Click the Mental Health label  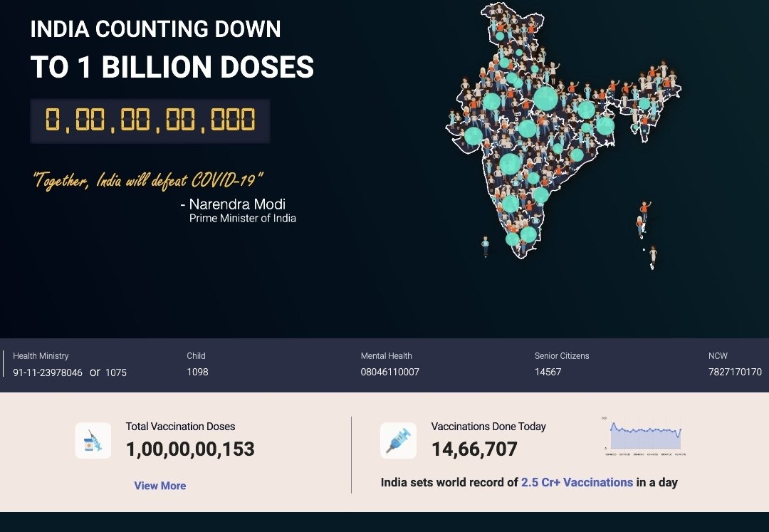(387, 356)
